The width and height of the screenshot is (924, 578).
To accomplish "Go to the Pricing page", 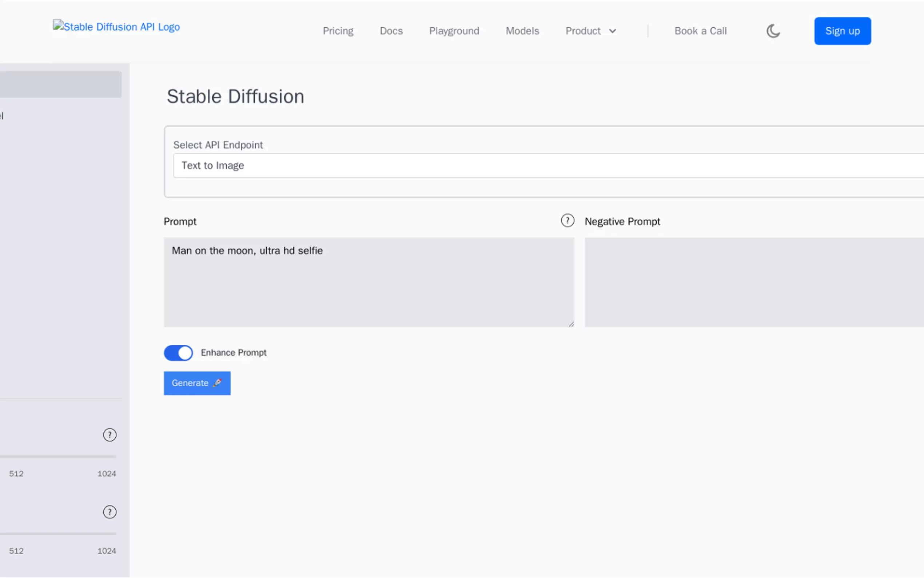I will point(338,31).
